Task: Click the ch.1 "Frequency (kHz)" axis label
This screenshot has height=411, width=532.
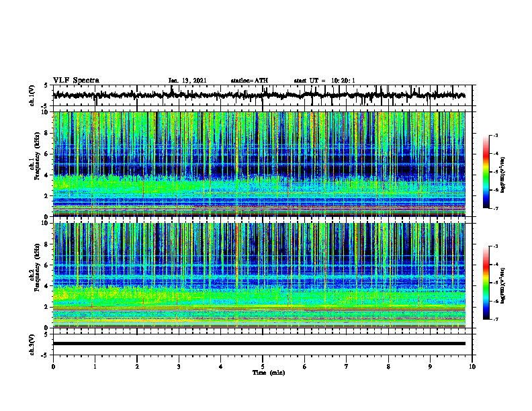Action: point(37,156)
